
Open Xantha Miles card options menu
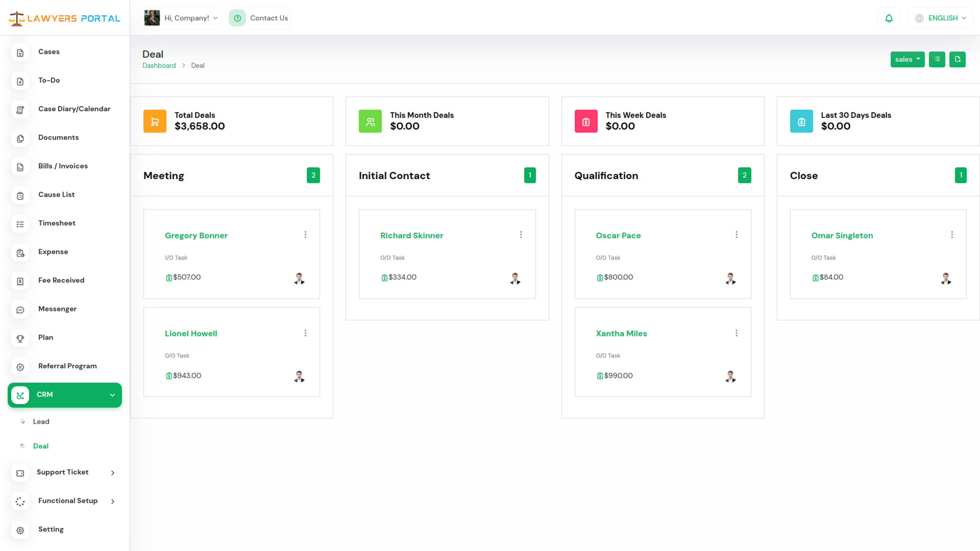point(736,333)
